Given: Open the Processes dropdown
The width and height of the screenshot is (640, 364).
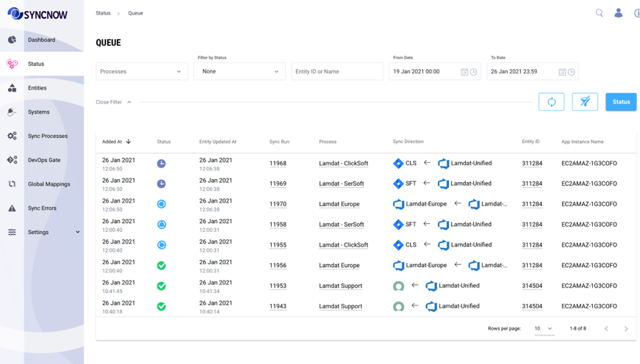Looking at the screenshot, I should 141,72.
